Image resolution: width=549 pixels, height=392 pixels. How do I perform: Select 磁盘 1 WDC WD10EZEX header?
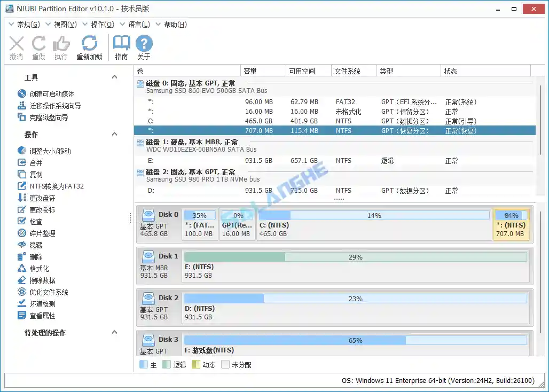335,146
